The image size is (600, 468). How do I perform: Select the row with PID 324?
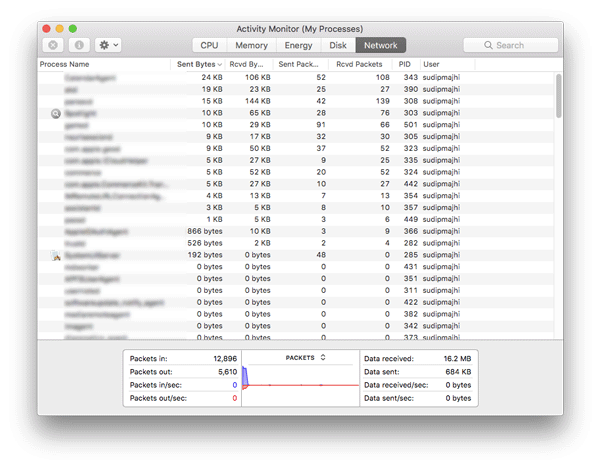tap(296, 172)
